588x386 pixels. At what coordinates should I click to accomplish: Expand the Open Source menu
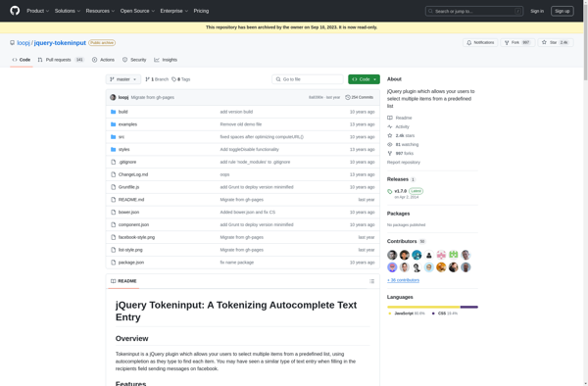coord(137,11)
